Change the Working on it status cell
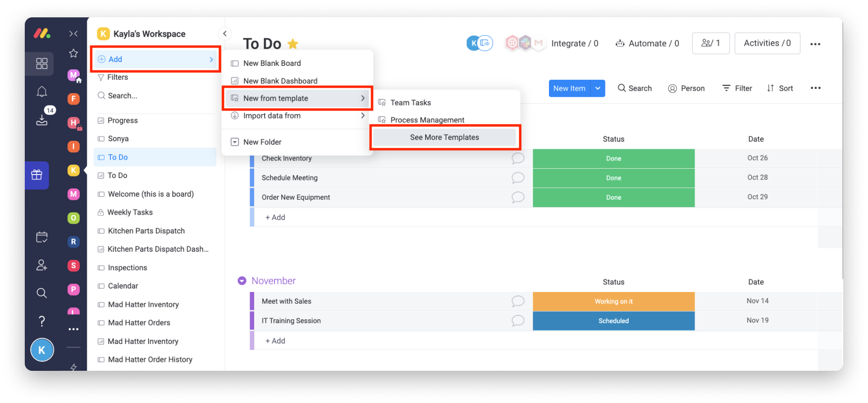This screenshot has height=403, width=868. pyautogui.click(x=613, y=301)
